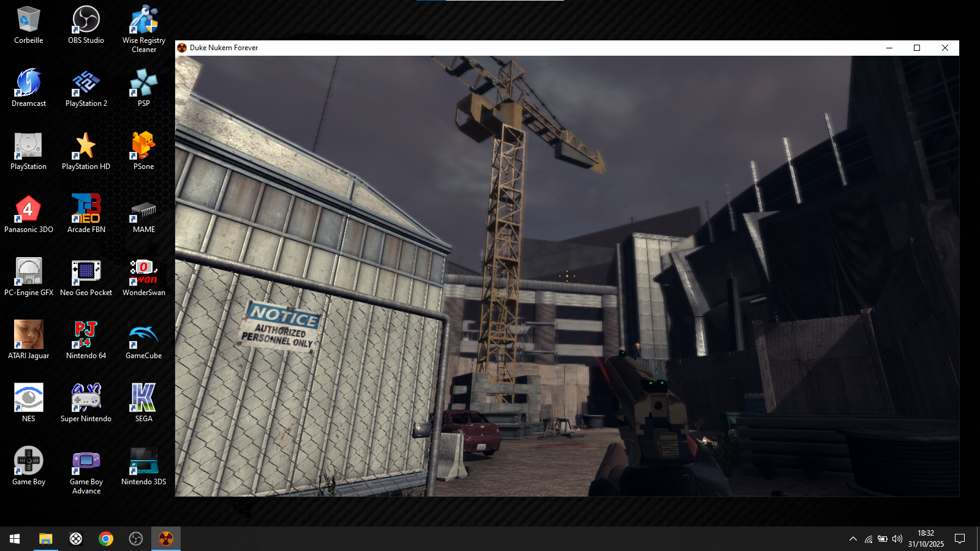
Task: Open the volume control in system tray
Action: coord(897,539)
